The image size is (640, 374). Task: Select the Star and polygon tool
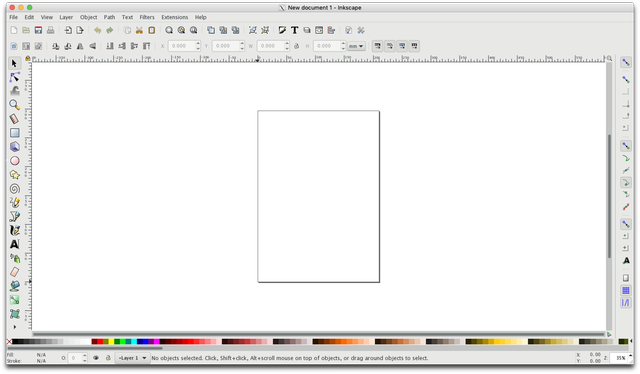[14, 175]
